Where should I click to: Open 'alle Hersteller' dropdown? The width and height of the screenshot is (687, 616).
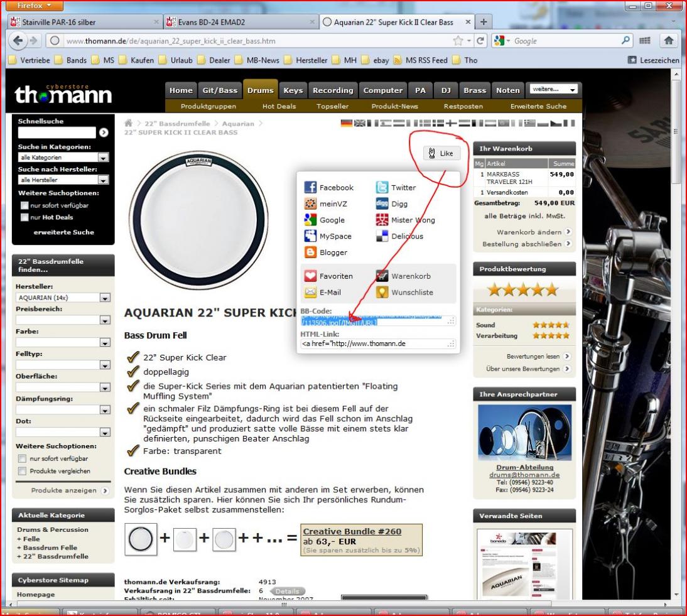coord(63,180)
